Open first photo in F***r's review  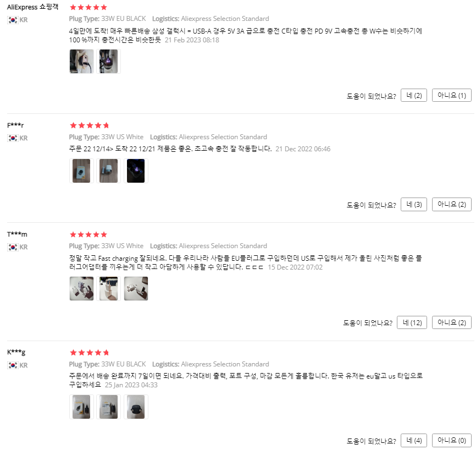coord(81,171)
